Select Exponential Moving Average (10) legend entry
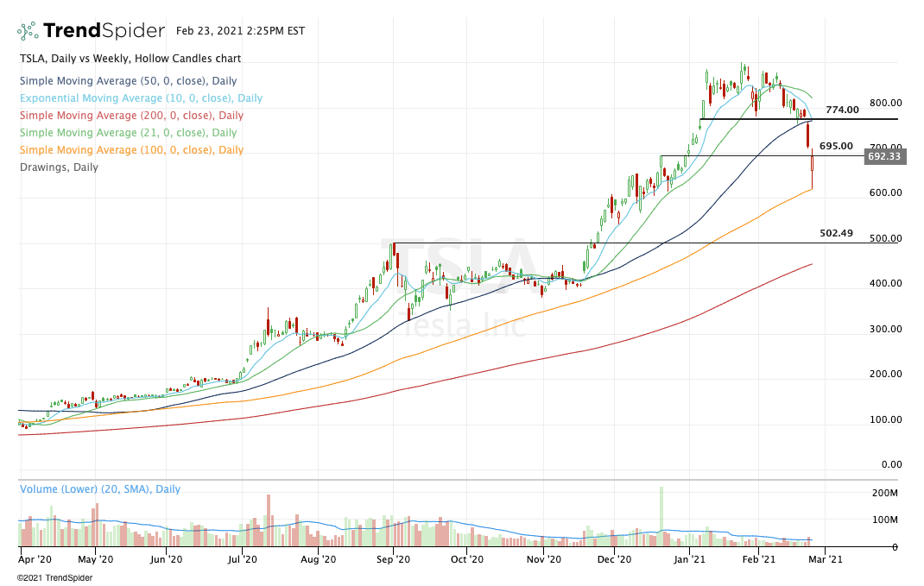Viewport: 924px width, 586px height. click(142, 98)
